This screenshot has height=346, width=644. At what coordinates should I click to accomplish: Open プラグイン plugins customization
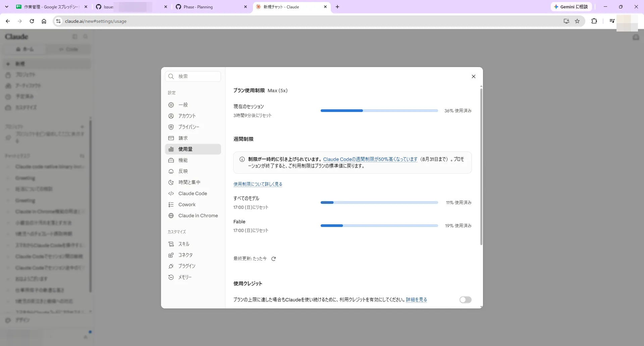(193, 266)
